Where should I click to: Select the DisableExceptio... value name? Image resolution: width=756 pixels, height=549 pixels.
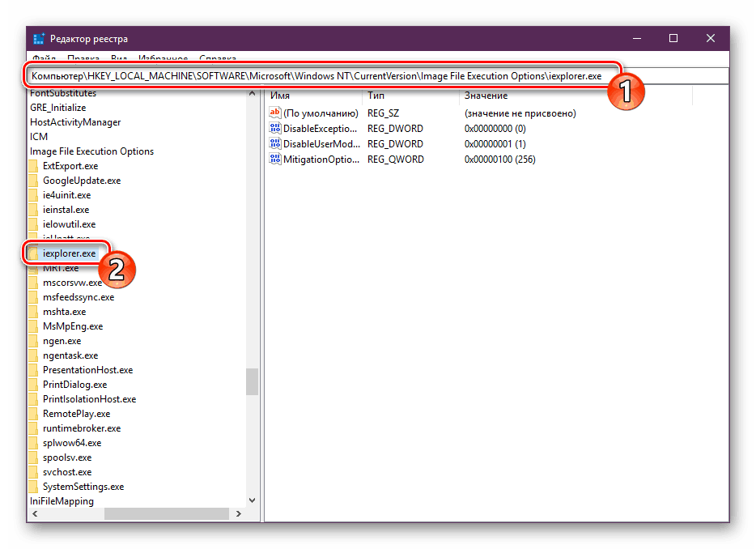321,129
